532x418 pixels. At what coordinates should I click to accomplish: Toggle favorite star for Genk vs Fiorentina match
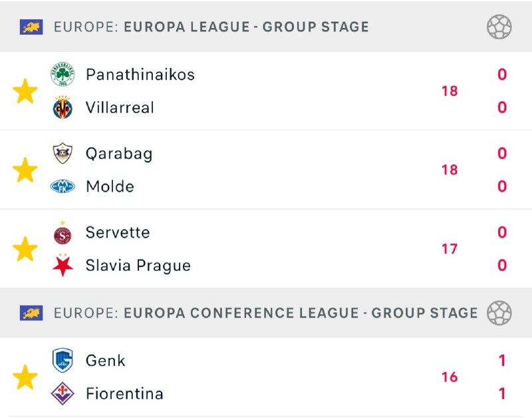click(25, 377)
